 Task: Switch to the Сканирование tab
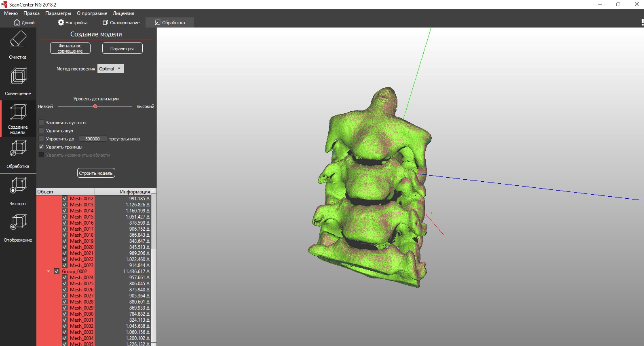(x=121, y=23)
